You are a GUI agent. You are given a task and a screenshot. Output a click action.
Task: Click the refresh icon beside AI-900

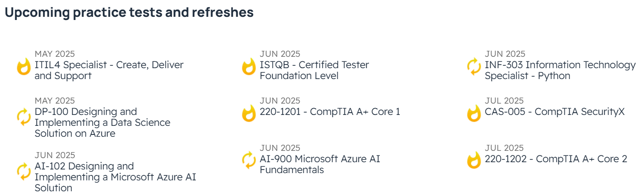click(249, 160)
